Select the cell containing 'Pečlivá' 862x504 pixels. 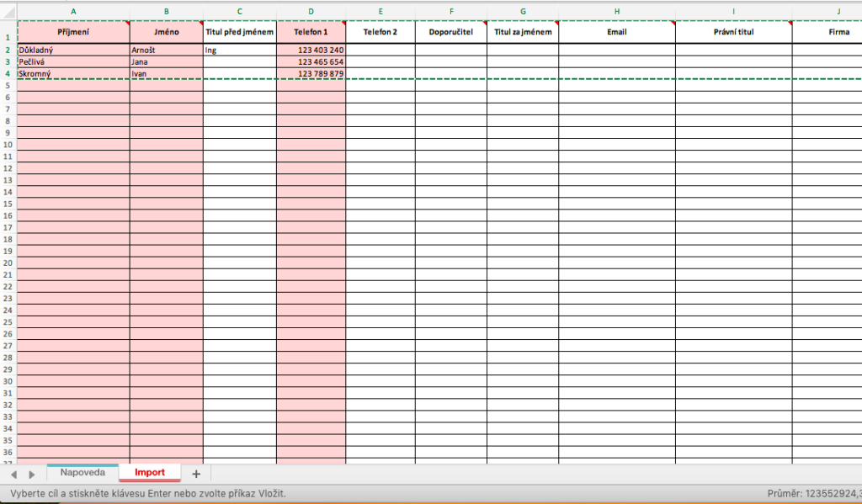(74, 61)
